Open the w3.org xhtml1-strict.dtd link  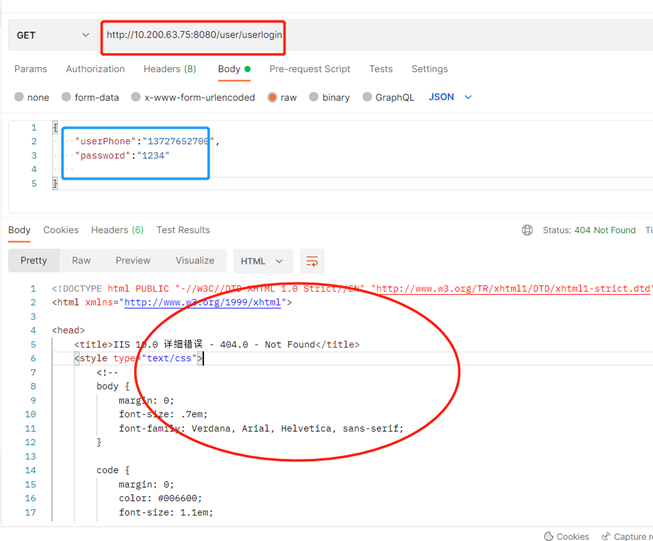pyautogui.click(x=513, y=289)
